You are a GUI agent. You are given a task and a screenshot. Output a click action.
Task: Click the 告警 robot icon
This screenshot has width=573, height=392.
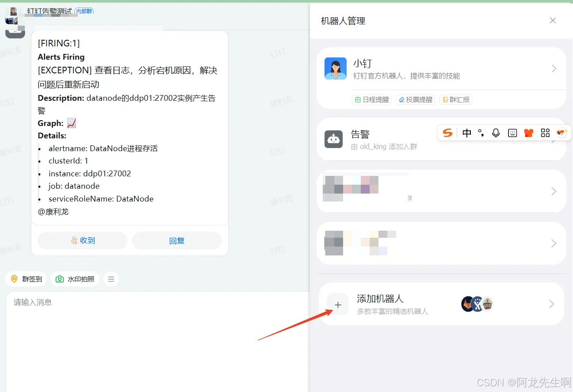pos(333,139)
